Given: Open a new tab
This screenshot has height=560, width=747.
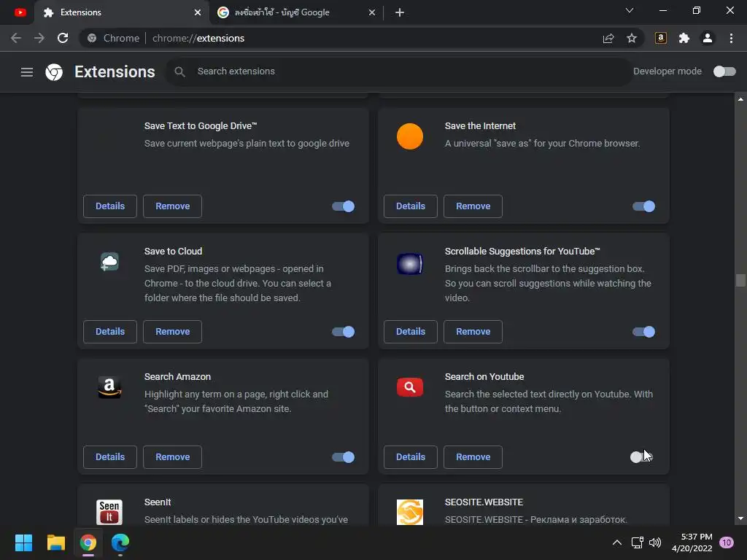Looking at the screenshot, I should point(400,12).
